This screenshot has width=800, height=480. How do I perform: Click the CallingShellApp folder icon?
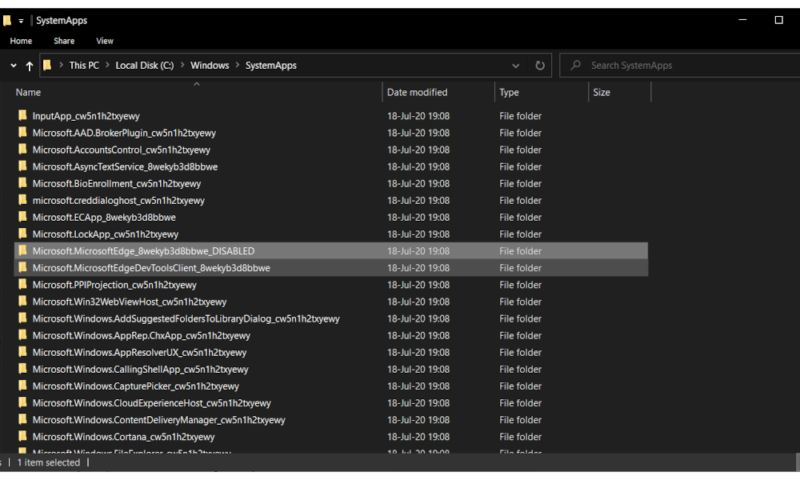coord(22,368)
